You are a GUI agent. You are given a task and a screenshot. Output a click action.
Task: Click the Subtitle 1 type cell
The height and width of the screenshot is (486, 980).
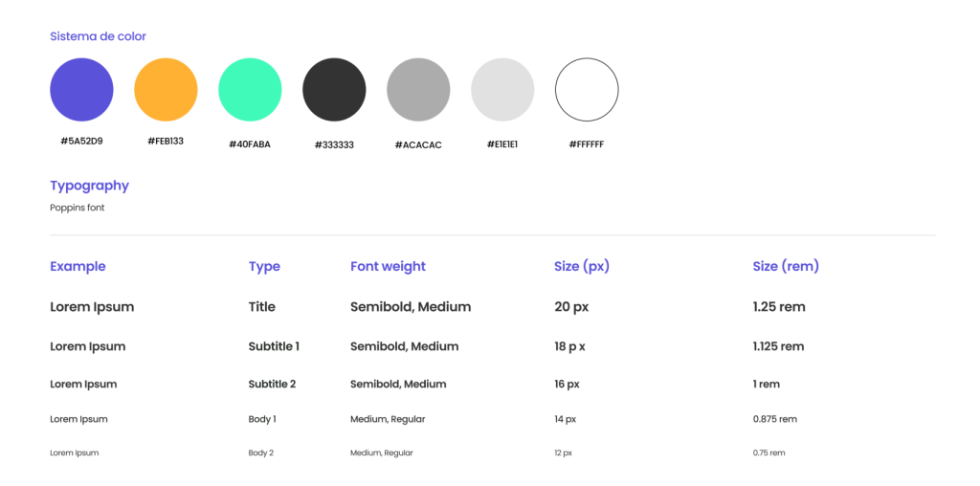(274, 346)
